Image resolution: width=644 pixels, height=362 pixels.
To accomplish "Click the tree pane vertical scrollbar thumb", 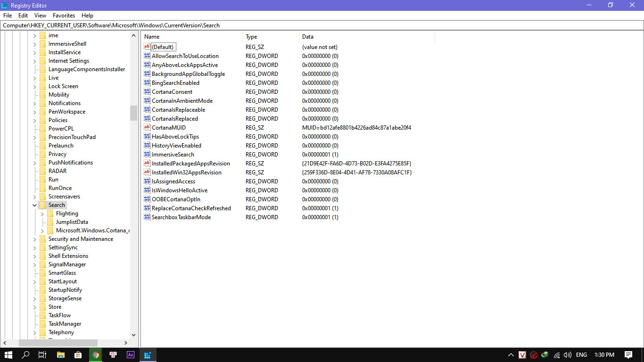I will (134, 113).
